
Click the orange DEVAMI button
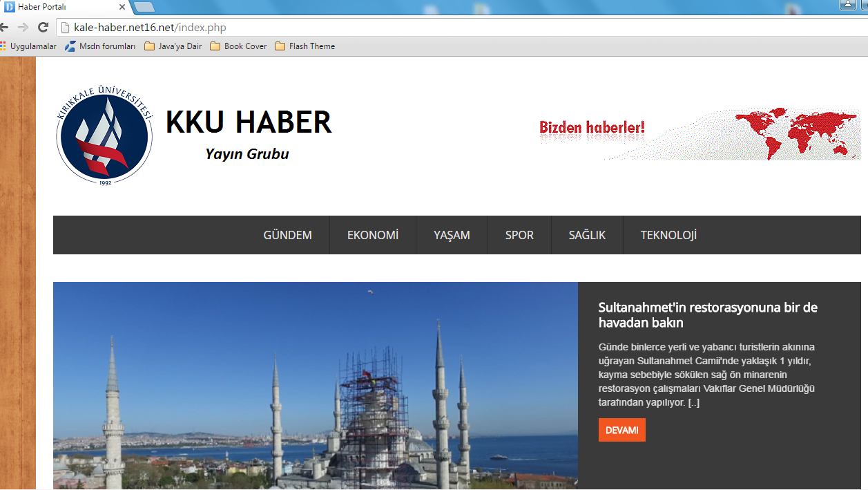coord(621,429)
